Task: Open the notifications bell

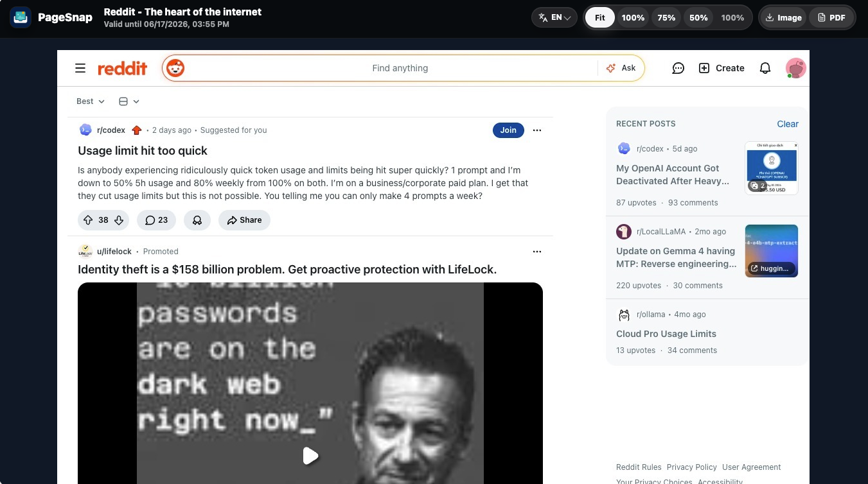Action: click(765, 68)
